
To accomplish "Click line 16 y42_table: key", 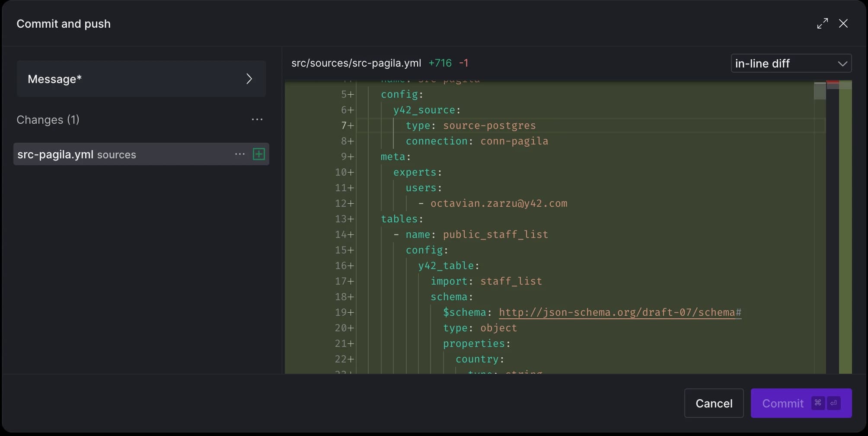I will tap(449, 266).
